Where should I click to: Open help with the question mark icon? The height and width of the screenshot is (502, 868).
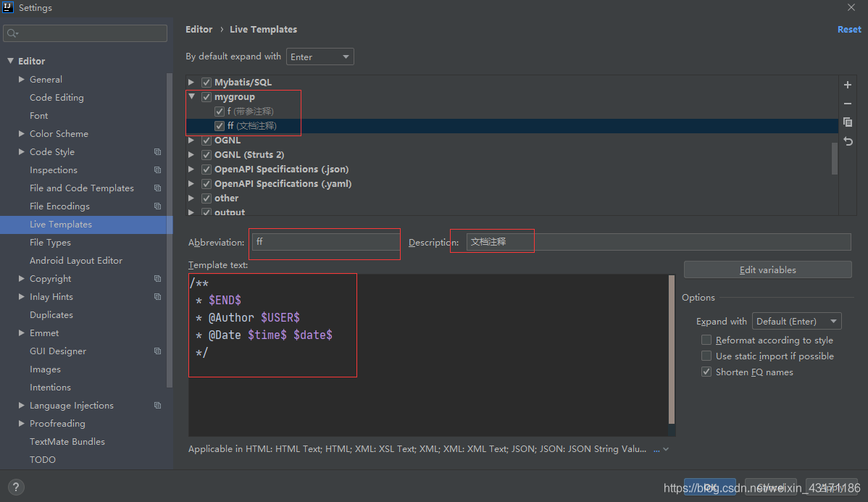pos(16,487)
